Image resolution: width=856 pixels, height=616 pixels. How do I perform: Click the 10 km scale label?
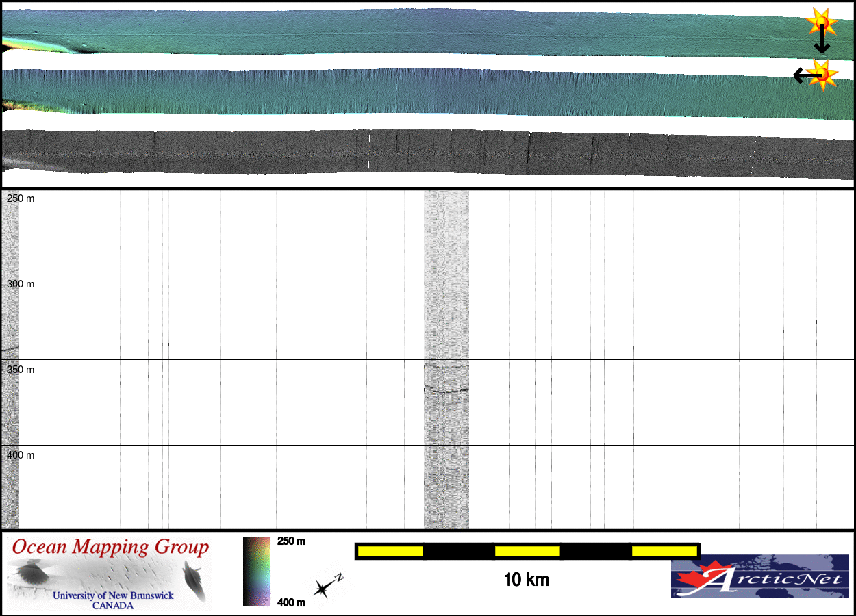pos(526,580)
